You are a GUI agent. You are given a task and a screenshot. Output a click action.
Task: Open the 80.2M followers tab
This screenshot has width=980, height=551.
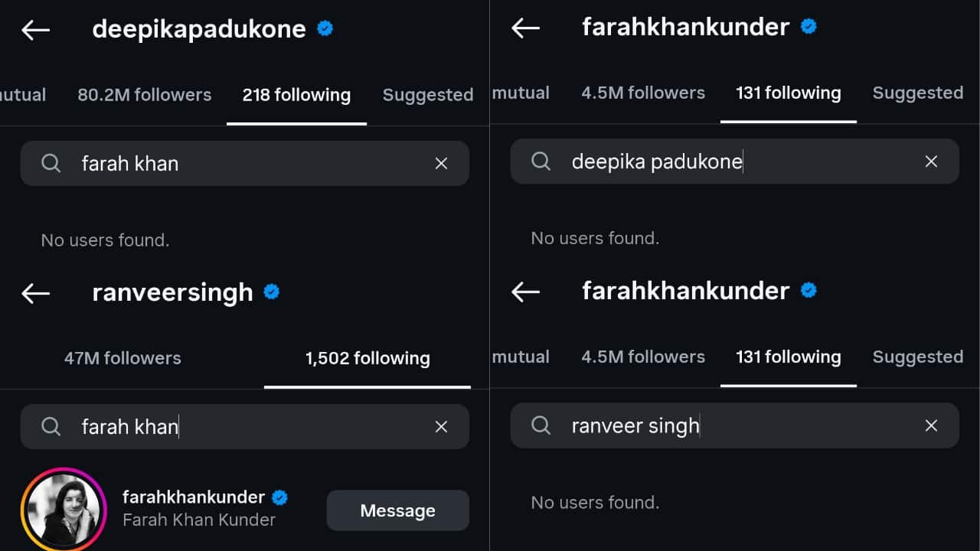tap(144, 95)
